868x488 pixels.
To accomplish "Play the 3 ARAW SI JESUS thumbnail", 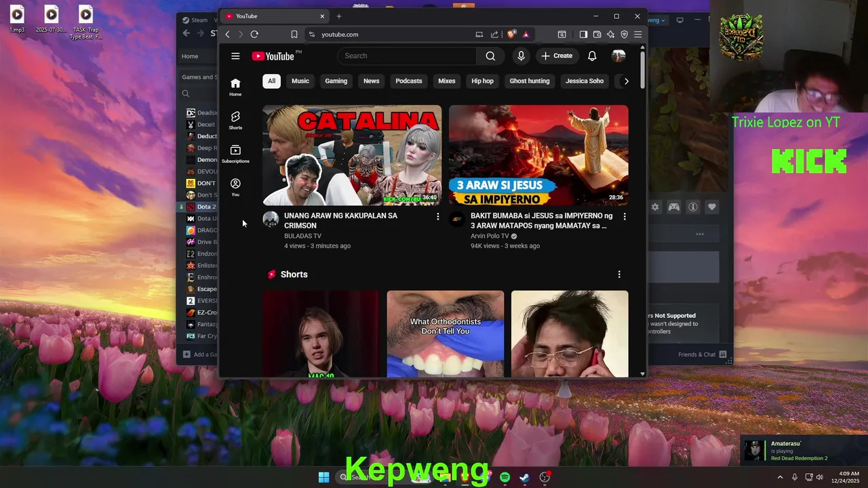I will pos(538,155).
